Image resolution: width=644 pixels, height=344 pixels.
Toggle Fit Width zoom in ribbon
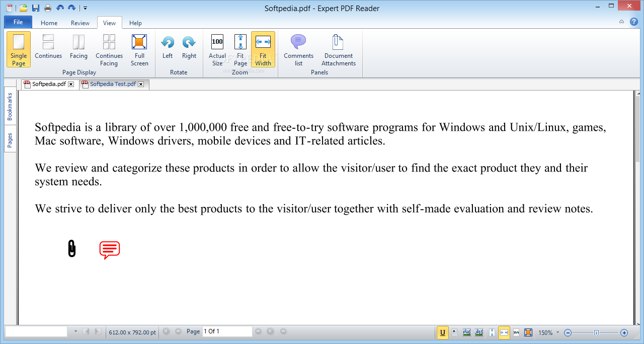coord(263,49)
